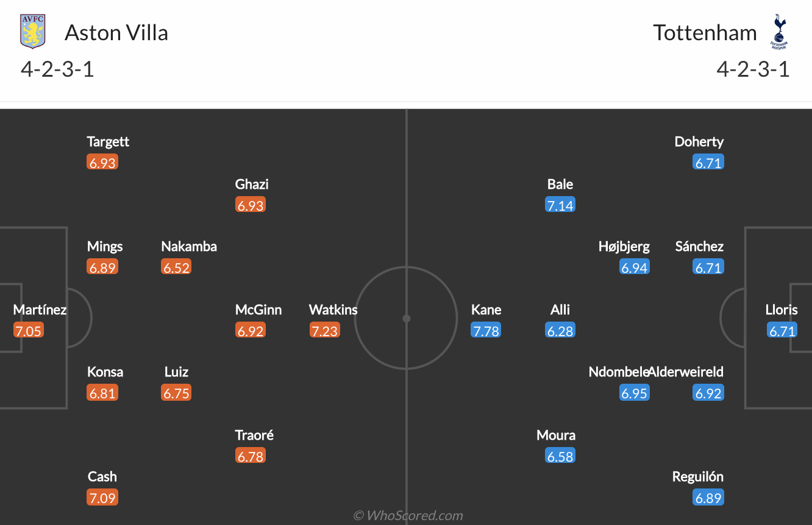The width and height of the screenshot is (812, 525).
Task: Select Kane's 7.78 rating badge
Action: [x=486, y=331]
